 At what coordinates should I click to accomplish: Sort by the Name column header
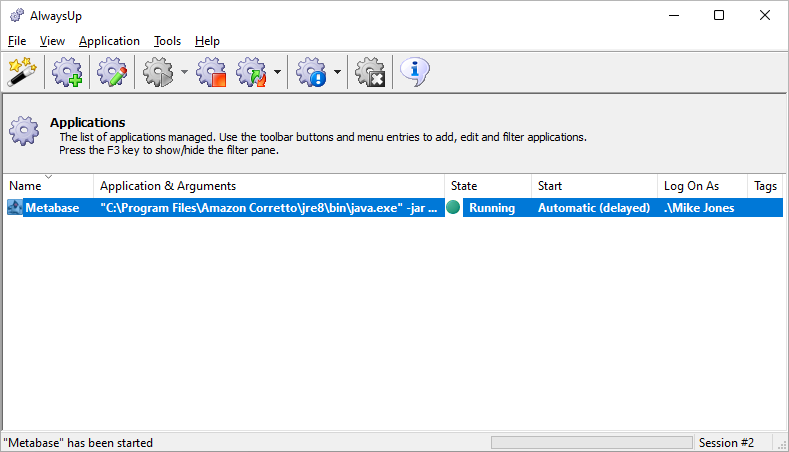click(x=48, y=186)
